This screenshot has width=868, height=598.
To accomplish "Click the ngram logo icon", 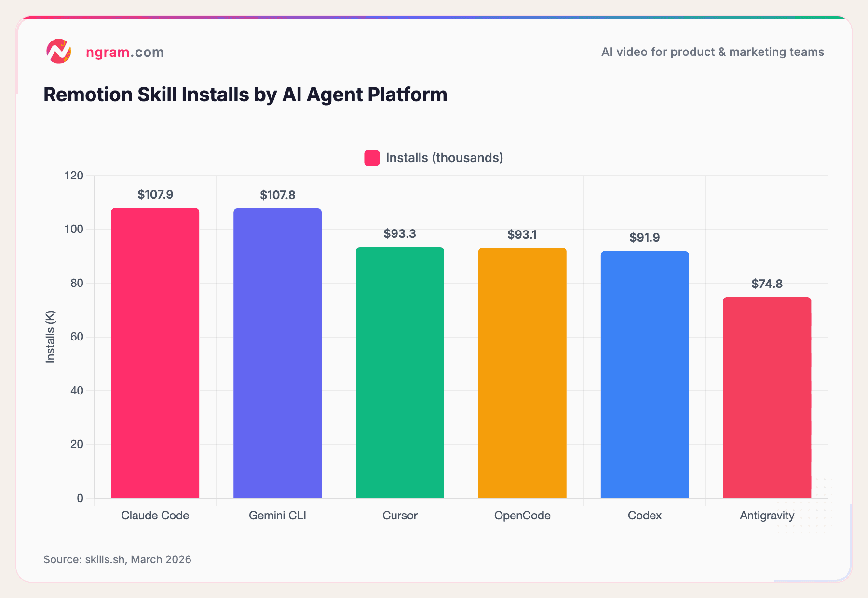I will coord(59,51).
